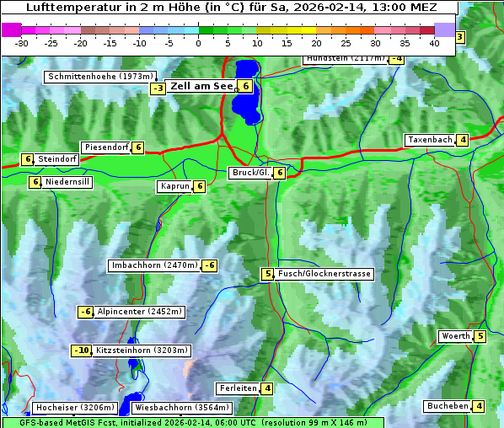Click the 25 tick label on the legend
The width and height of the screenshot is (504, 428).
click(x=346, y=43)
